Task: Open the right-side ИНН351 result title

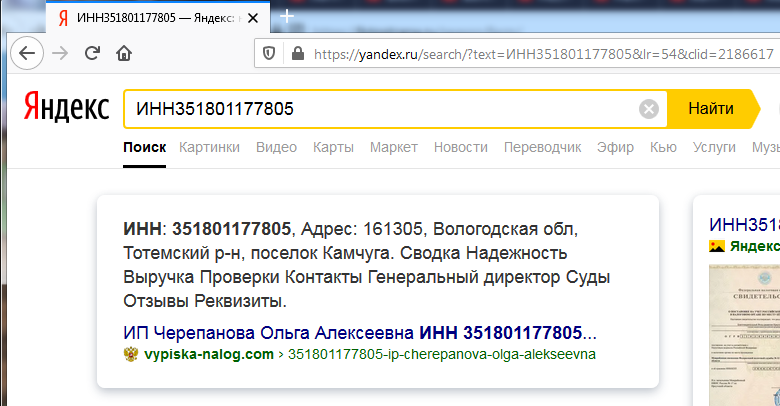Action: [x=744, y=225]
